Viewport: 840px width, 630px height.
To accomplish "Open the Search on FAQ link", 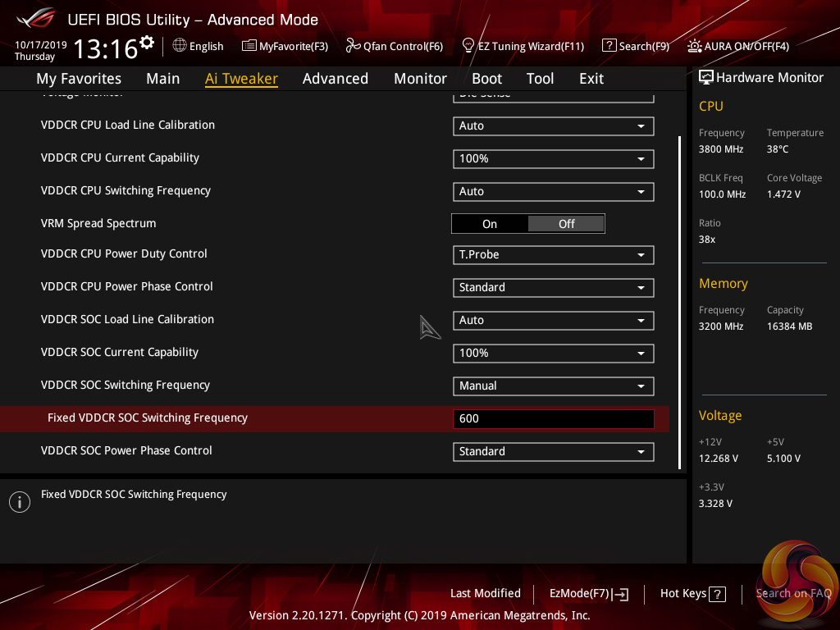I will 793,594.
